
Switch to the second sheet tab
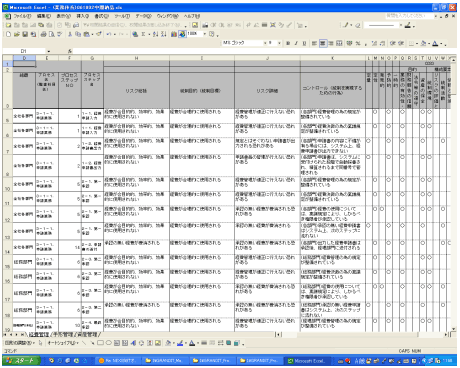click(63, 334)
